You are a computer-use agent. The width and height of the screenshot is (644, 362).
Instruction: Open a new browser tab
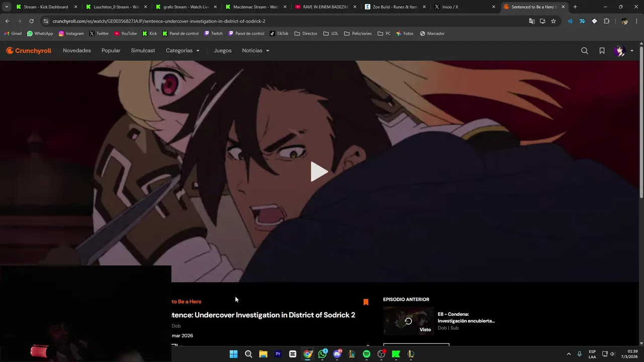click(575, 7)
